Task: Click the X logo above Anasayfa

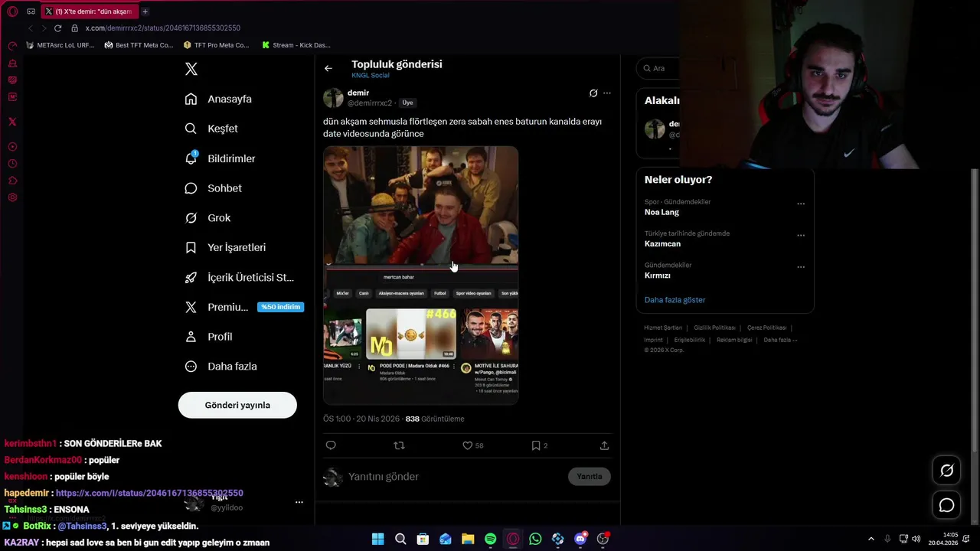Action: click(x=191, y=69)
